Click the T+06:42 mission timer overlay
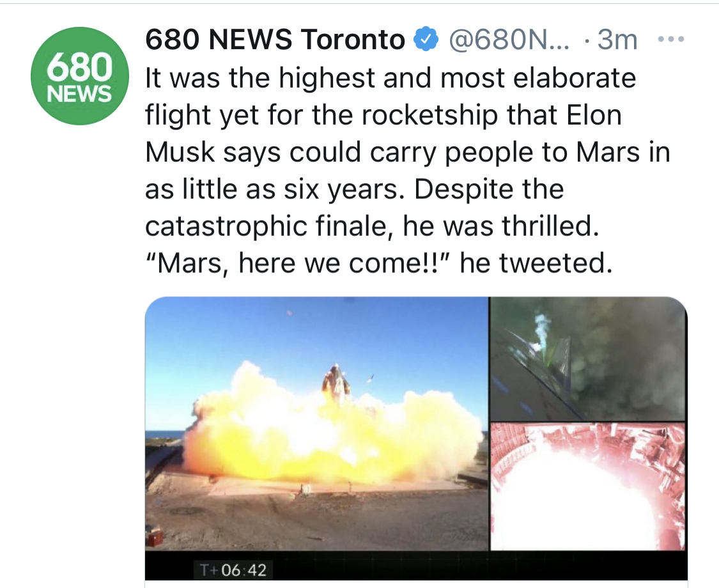 233,569
